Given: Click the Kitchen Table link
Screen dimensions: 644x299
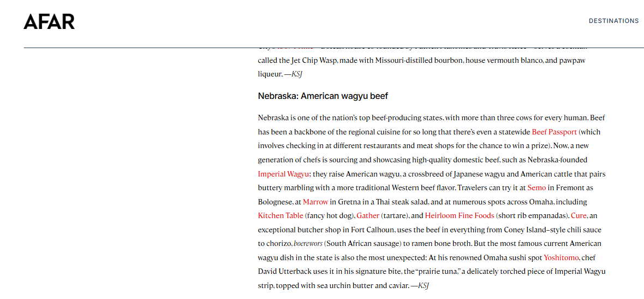Looking at the screenshot, I should pos(281,215).
